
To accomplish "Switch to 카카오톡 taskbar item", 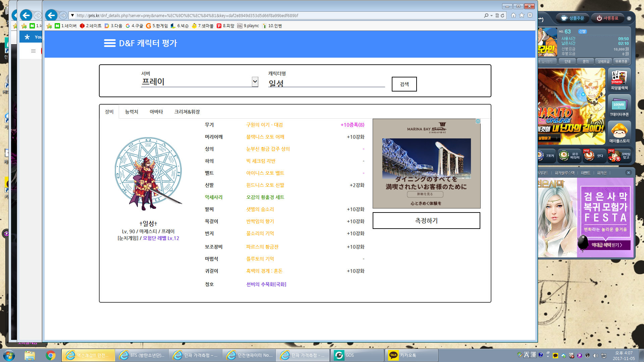I will point(411,355).
